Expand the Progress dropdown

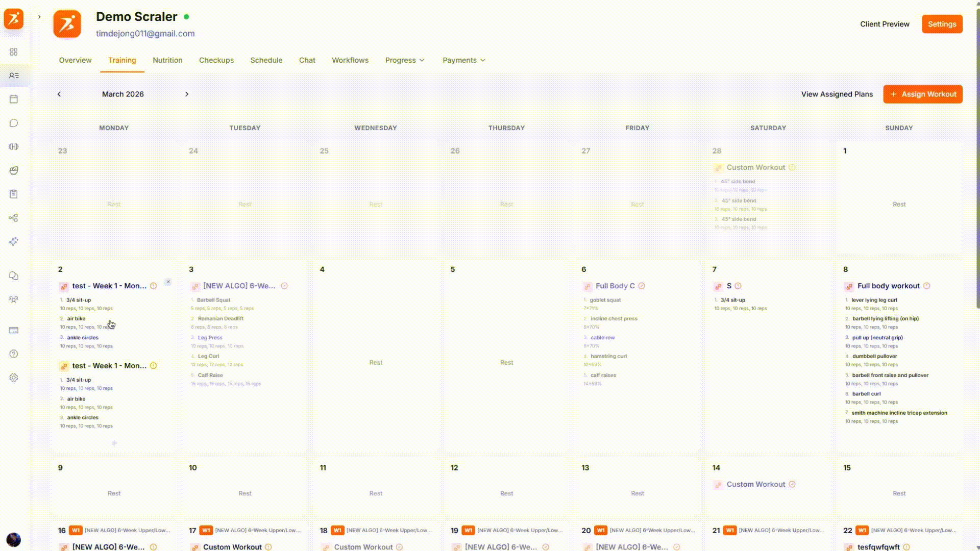[405, 60]
